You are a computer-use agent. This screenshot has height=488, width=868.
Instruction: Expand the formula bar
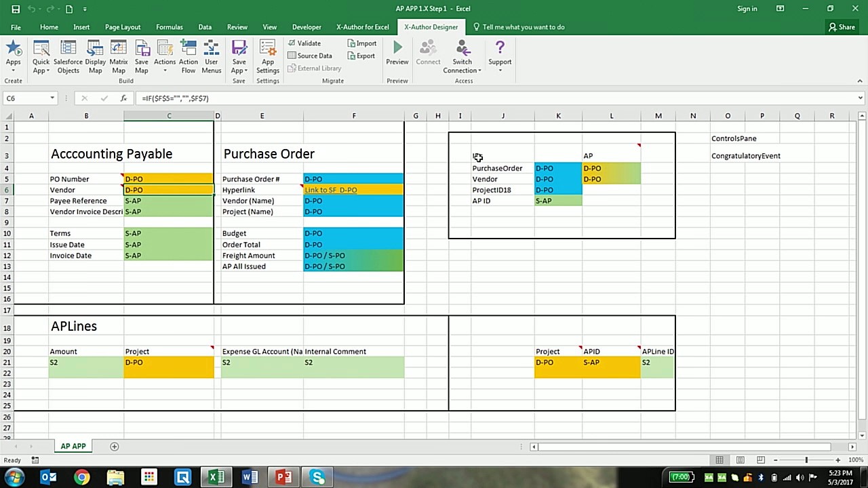tap(861, 98)
